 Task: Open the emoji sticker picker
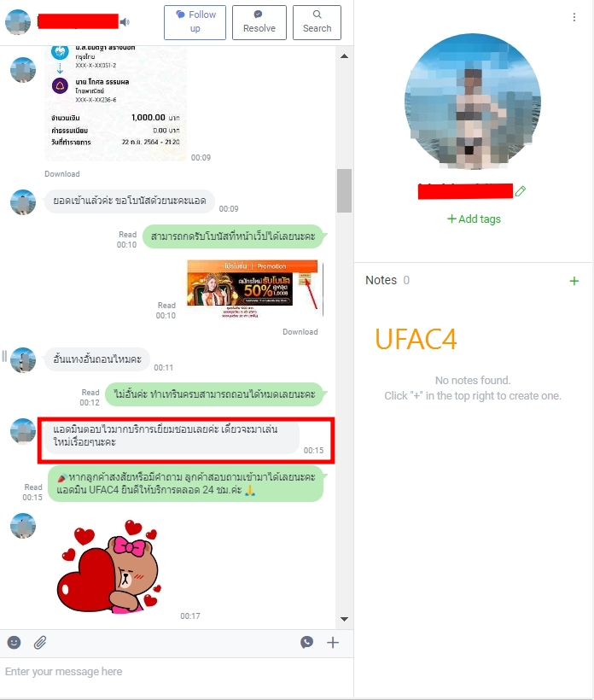click(14, 643)
